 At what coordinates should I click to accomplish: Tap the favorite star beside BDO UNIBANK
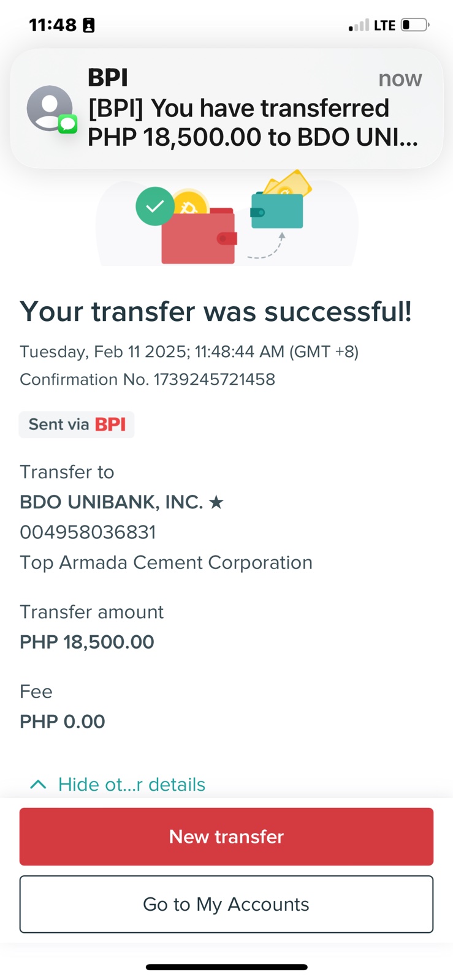click(216, 503)
